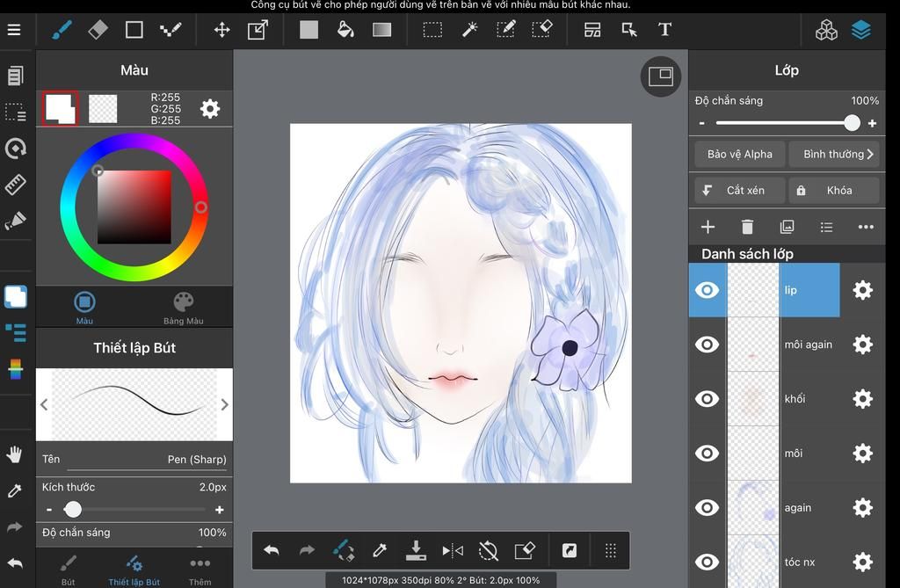Open the Bình thường blend mode dropdown
Viewport: 900px width, 588px height.
pos(834,155)
